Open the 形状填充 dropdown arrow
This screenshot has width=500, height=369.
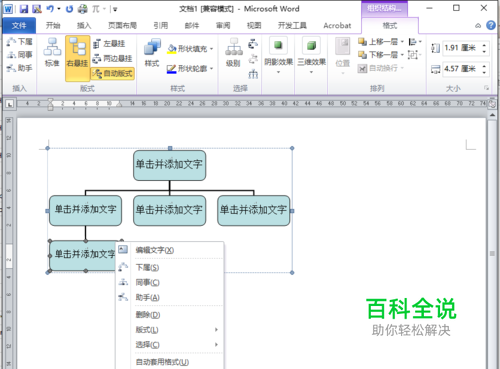pos(212,49)
